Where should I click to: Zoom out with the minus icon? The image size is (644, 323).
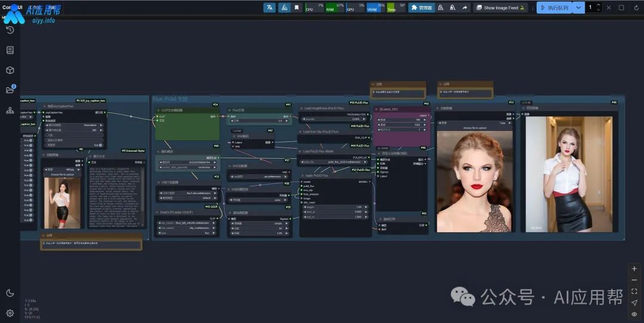pos(634,280)
